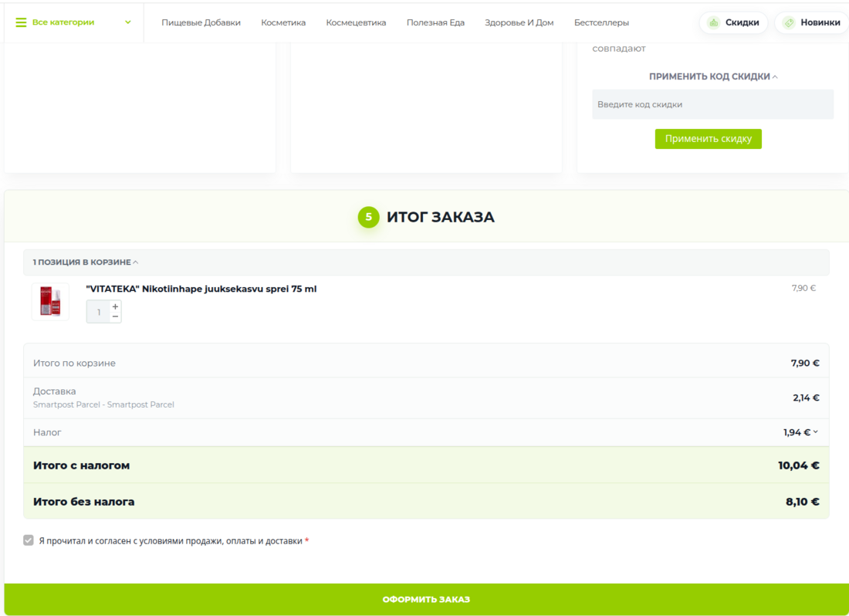Open the VITATEKA Nikotiinhape juuksekasvu sprei link
The image size is (849, 616).
pyautogui.click(x=201, y=289)
